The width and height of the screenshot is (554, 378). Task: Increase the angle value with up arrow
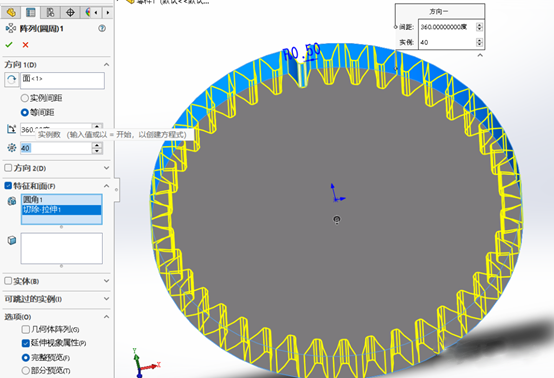97,126
